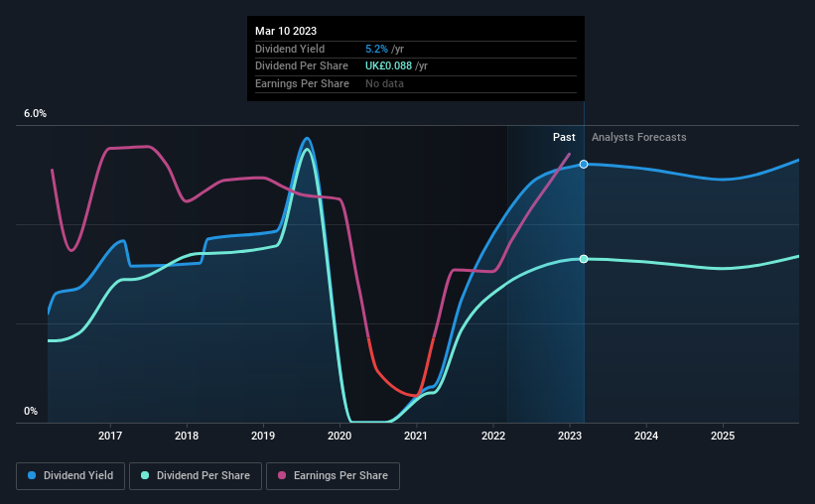Click the Analysts Forecasts label
This screenshot has width=815, height=504.
click(639, 137)
